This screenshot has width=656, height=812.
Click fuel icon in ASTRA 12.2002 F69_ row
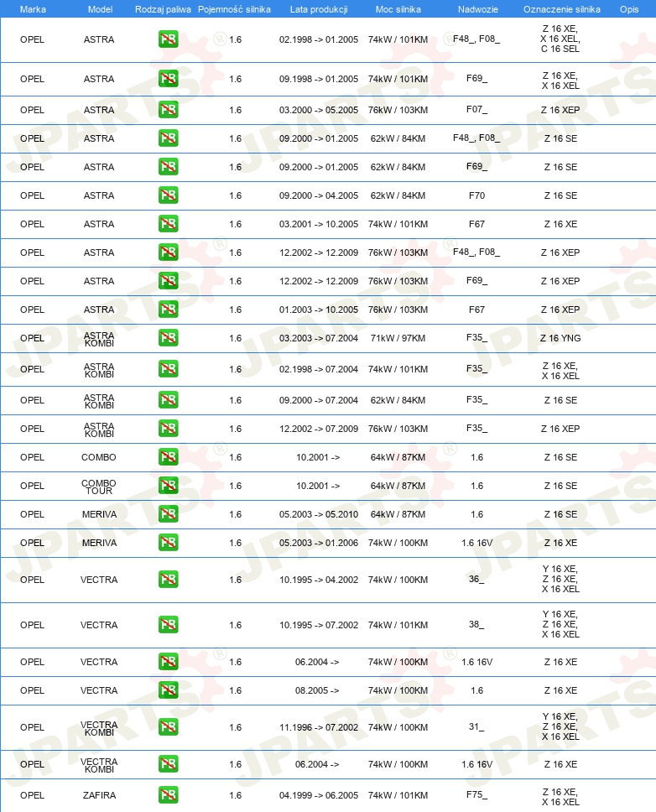(169, 281)
